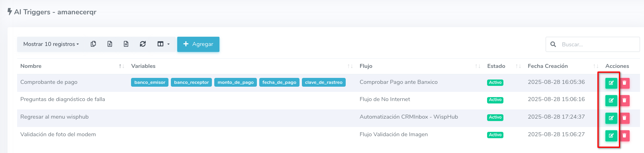The width and height of the screenshot is (644, 153).
Task: Click the banco_receptor variable tag
Action: click(x=192, y=82)
